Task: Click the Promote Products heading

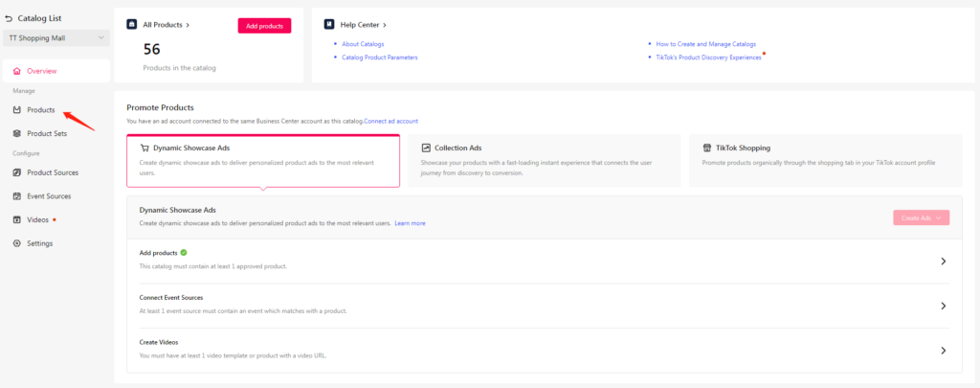Action: pos(160,107)
